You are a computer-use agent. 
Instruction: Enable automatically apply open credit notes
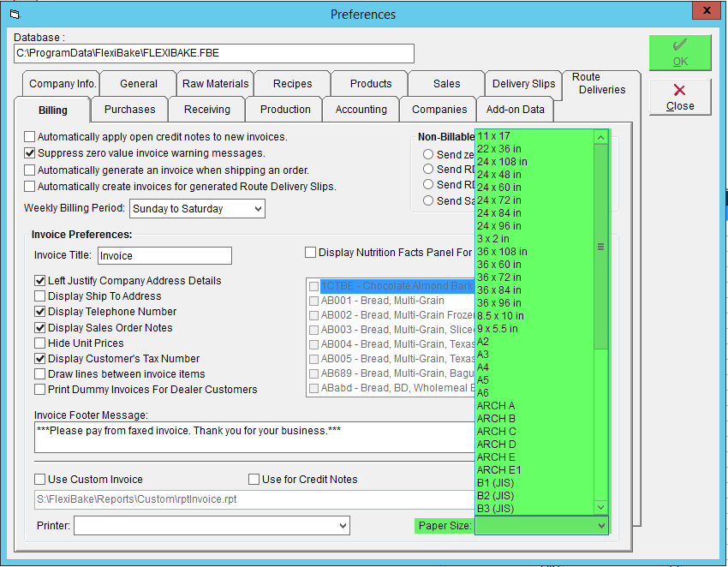click(30, 136)
